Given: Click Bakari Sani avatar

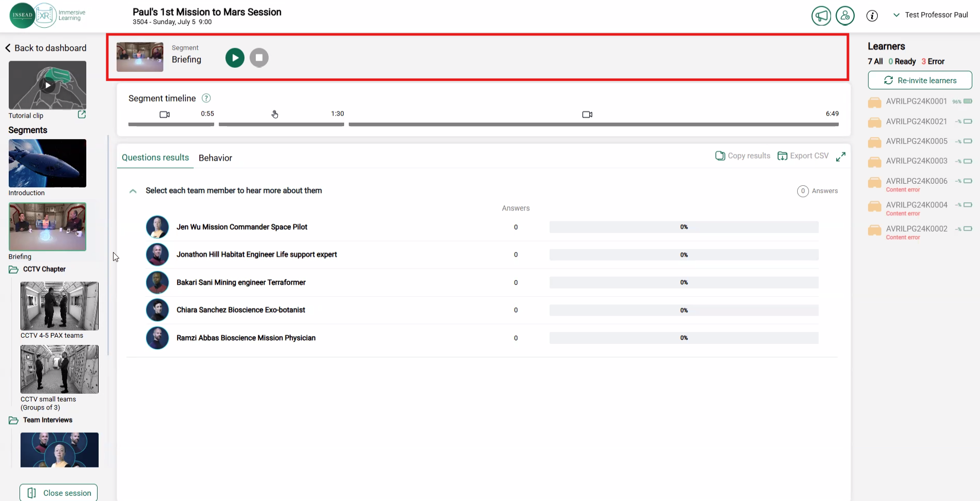Looking at the screenshot, I should point(157,282).
